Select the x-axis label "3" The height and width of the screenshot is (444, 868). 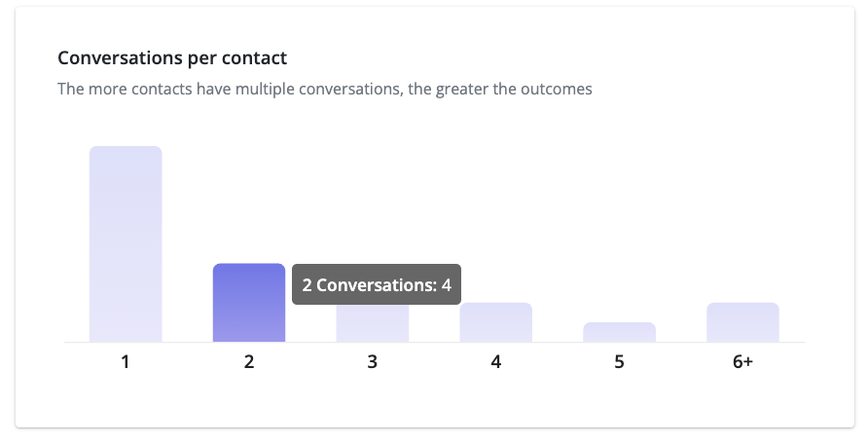click(373, 361)
